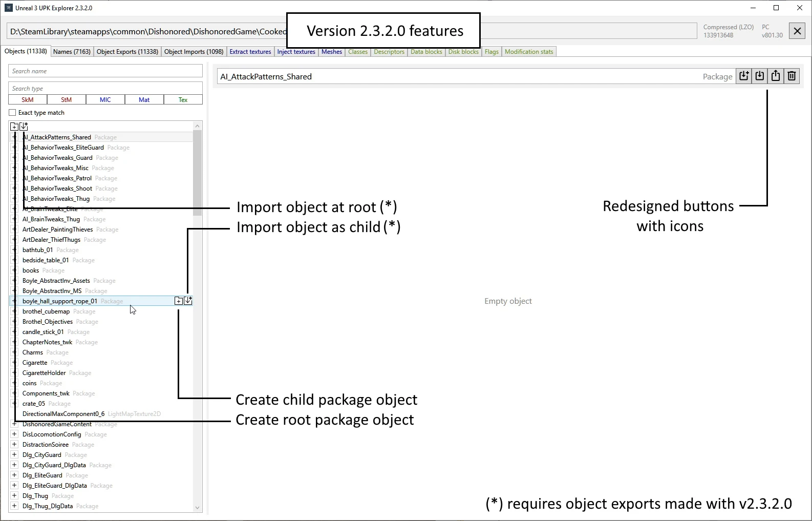Expand the DistractionSoiree package
Viewport: 812px width, 521px height.
14,445
